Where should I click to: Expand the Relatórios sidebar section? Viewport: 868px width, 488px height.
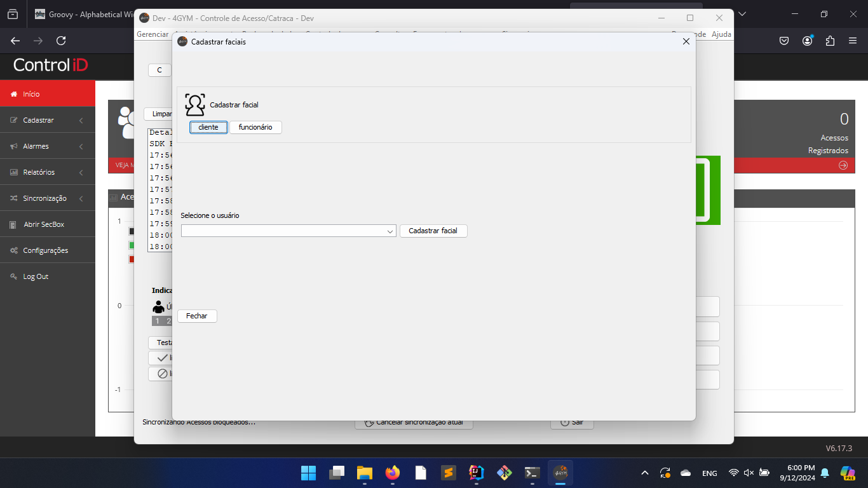click(39, 172)
